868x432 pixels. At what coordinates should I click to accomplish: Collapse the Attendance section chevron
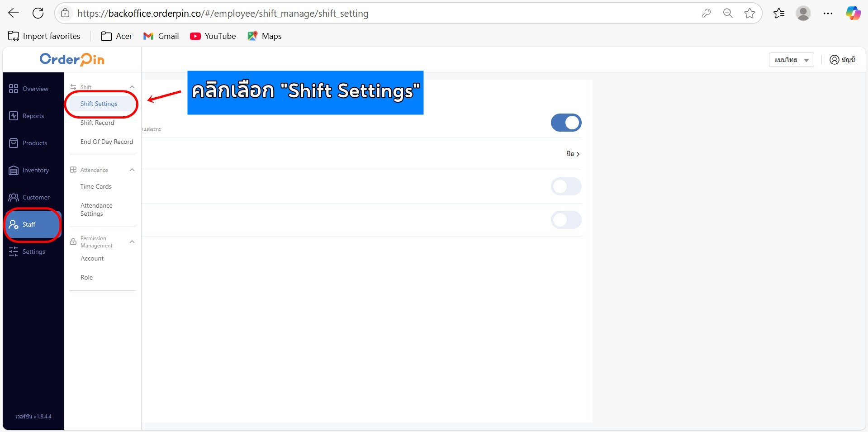coord(132,170)
